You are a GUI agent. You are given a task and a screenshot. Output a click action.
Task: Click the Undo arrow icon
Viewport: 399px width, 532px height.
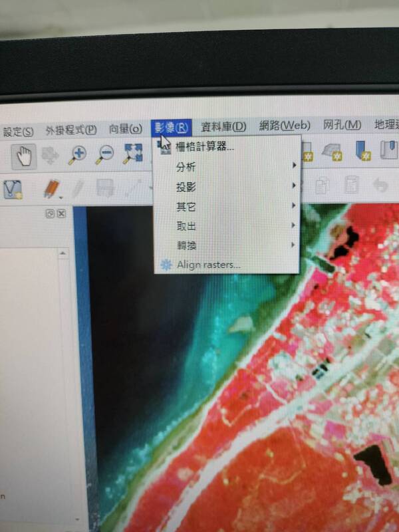[x=382, y=186]
